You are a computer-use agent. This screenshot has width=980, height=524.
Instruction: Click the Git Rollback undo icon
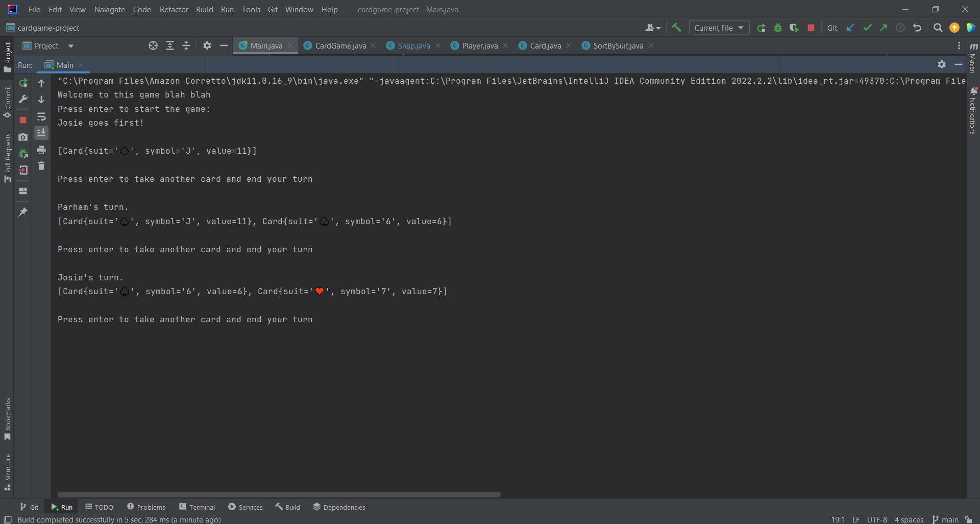[917, 28]
